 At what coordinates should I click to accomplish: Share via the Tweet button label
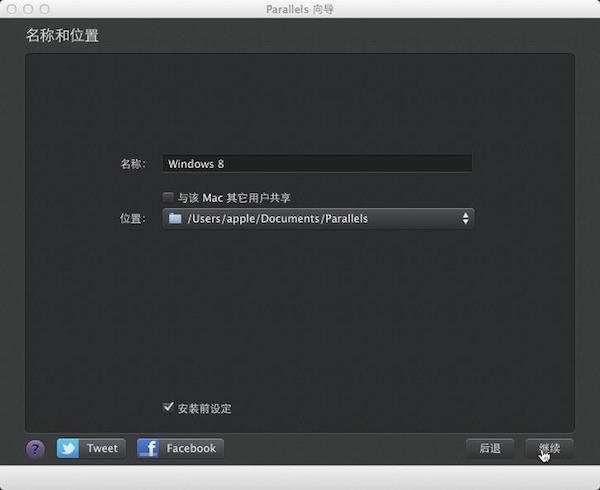click(x=102, y=448)
